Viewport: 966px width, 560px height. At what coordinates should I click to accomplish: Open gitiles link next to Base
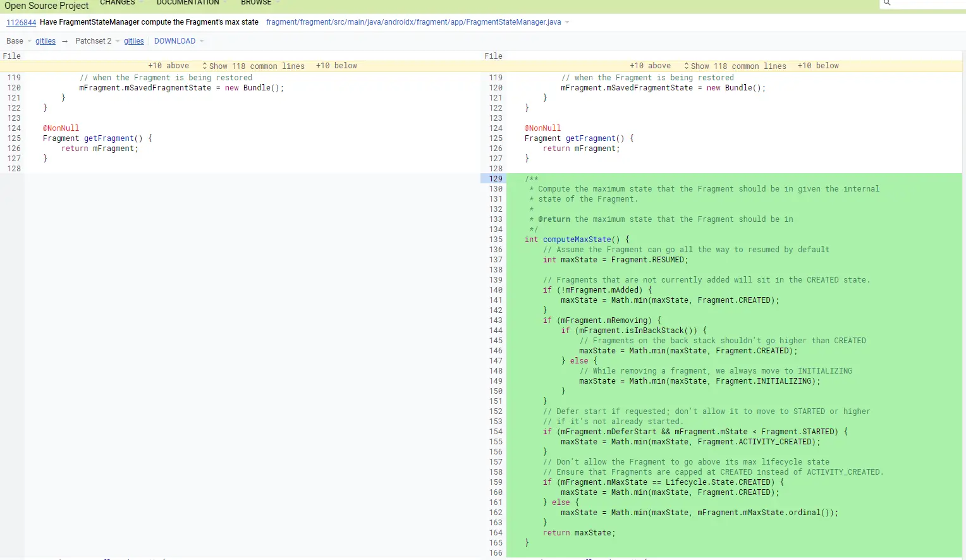pos(46,41)
